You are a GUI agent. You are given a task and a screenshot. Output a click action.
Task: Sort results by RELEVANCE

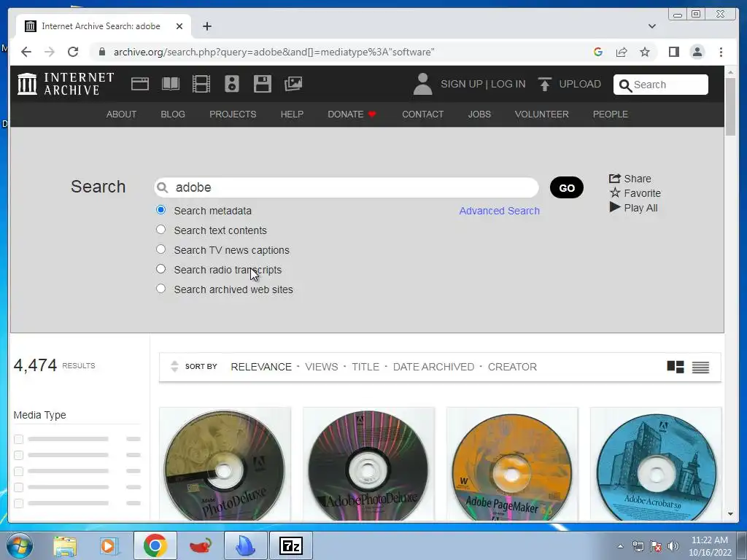261,367
